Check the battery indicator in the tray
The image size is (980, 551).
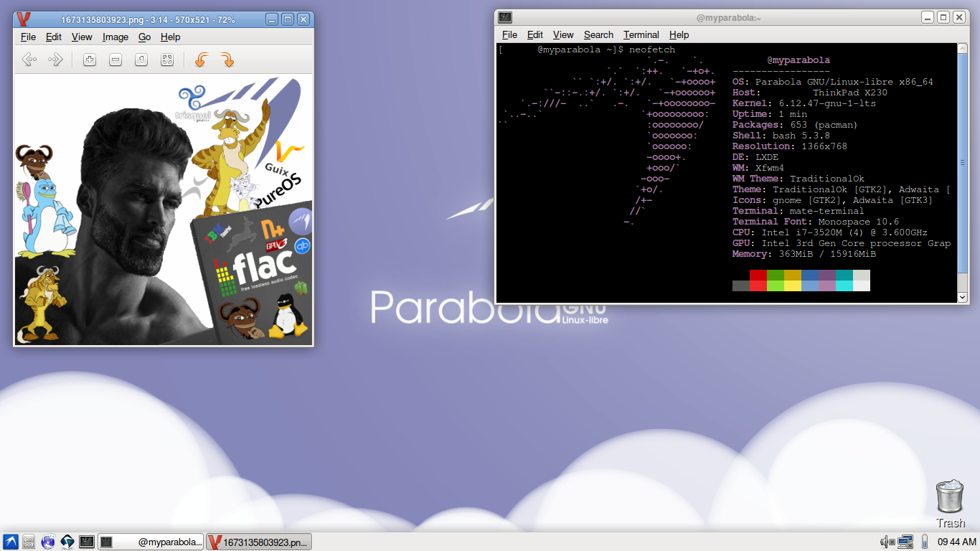(x=925, y=542)
